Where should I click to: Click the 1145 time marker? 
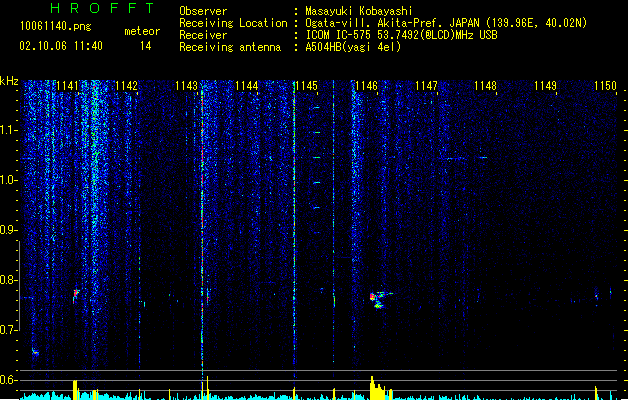[x=306, y=86]
